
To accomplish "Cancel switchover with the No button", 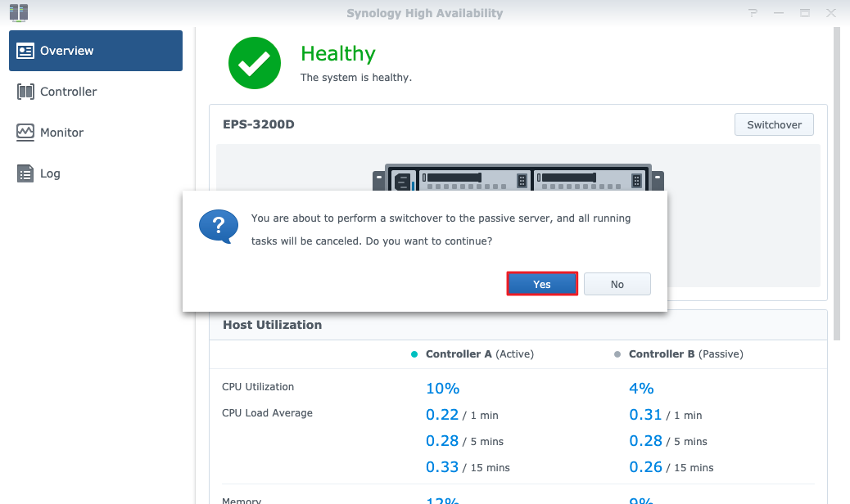I will [x=617, y=284].
